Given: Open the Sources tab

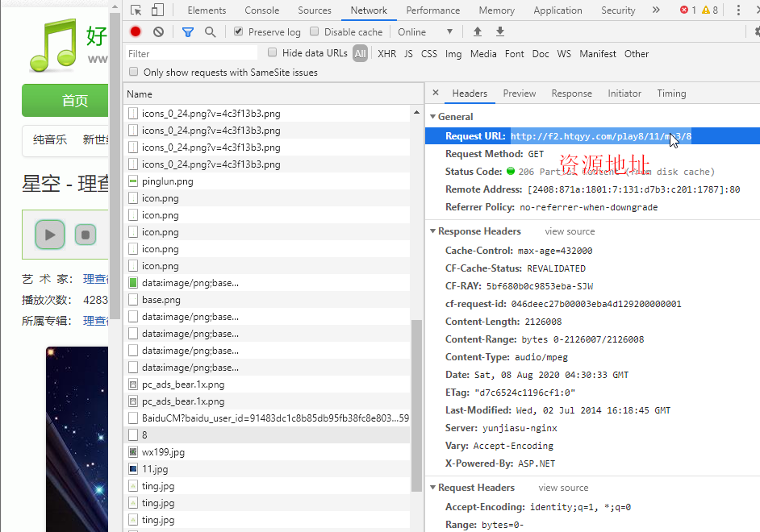Looking at the screenshot, I should (315, 10).
